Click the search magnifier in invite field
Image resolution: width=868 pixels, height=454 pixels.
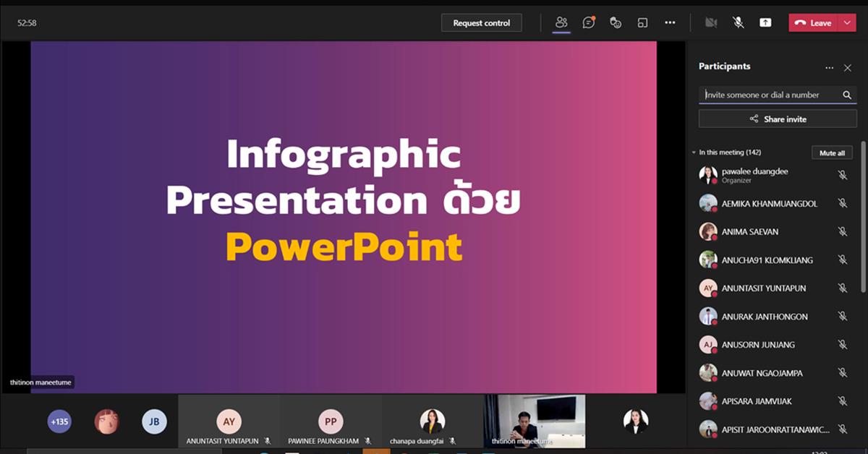(x=847, y=95)
